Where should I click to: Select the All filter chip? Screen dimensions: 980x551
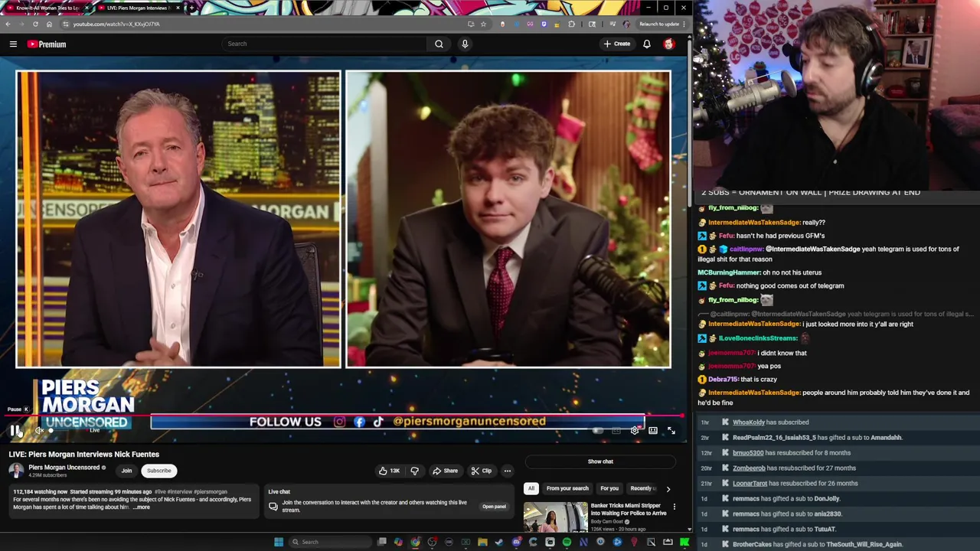coord(531,488)
